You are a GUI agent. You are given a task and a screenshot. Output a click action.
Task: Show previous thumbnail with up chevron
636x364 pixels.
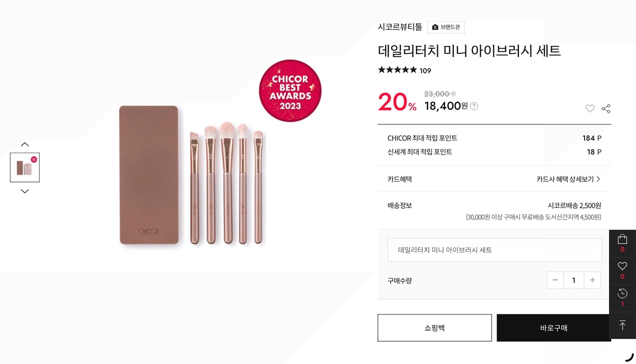tap(25, 144)
